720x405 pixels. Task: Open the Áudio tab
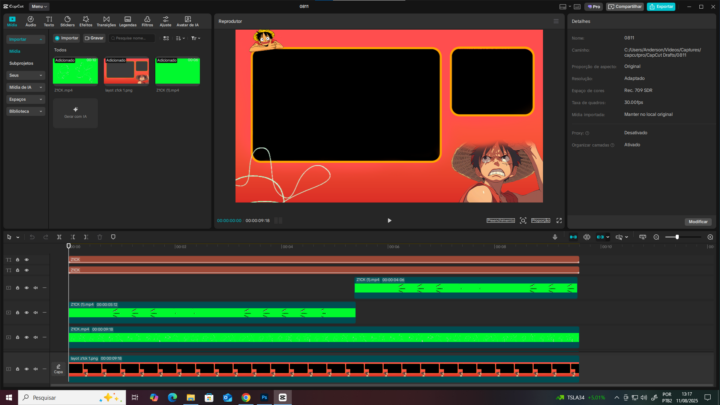[30, 21]
